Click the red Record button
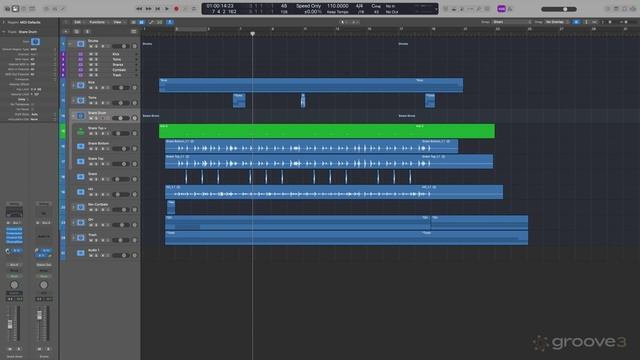This screenshot has height=360, width=640. pos(176,9)
